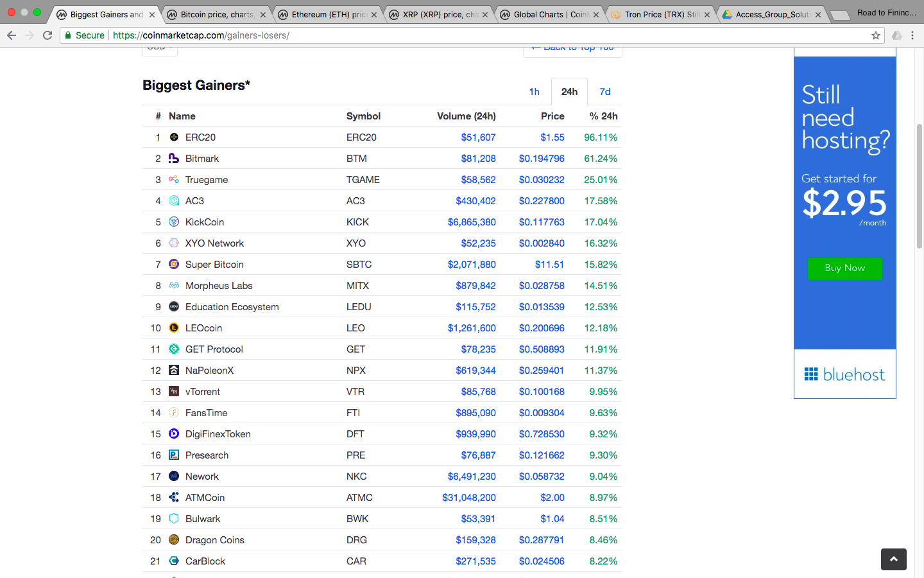
Task: Go back using the browser back arrow
Action: coord(12,35)
